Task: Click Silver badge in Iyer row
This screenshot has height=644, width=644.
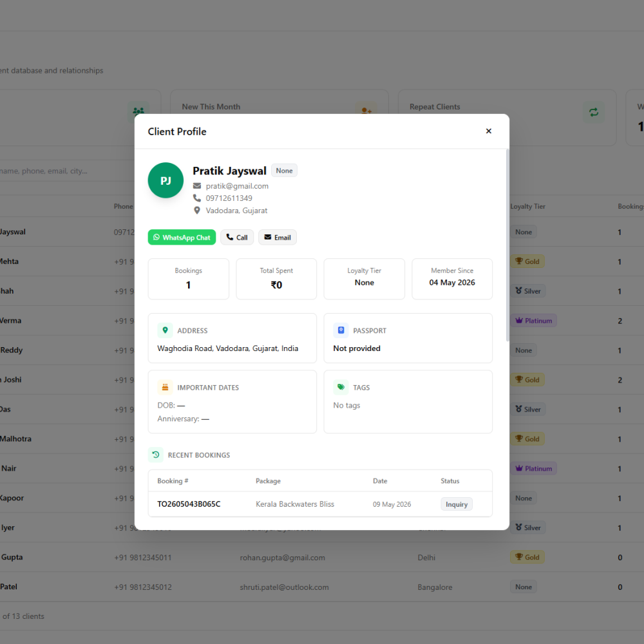Action: click(528, 528)
